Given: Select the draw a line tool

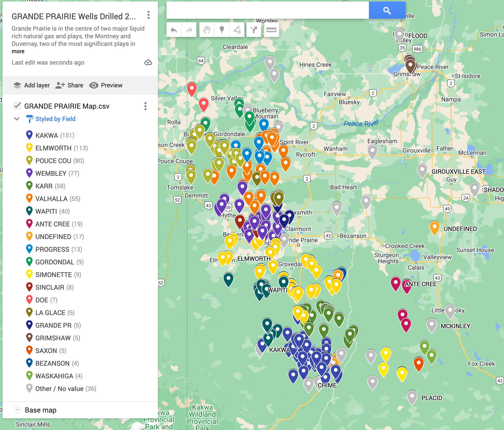Looking at the screenshot, I should (x=237, y=30).
